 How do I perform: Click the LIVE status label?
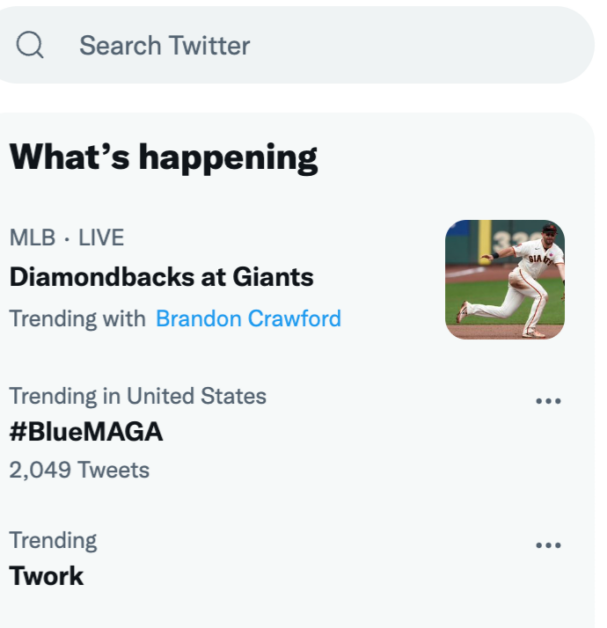pyautogui.click(x=101, y=238)
